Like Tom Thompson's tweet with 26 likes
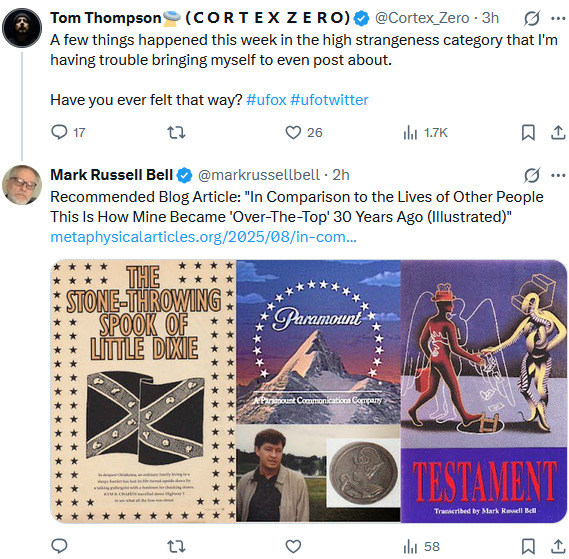569x559 pixels. 304,132
